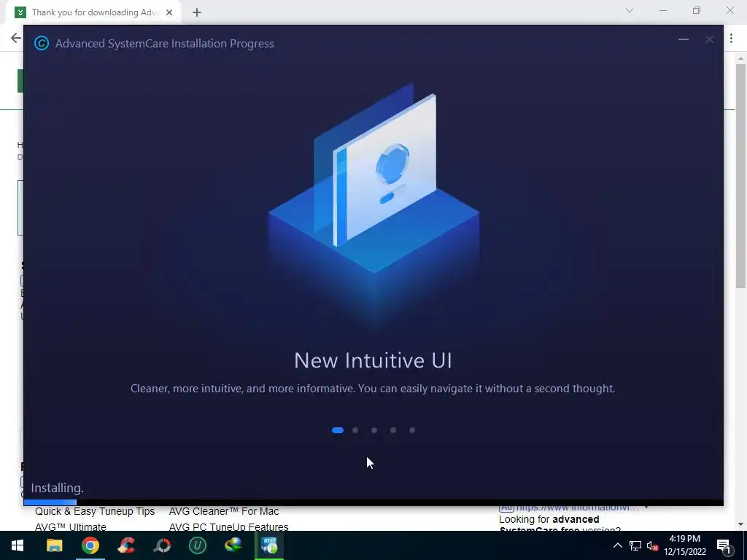Open the Windows Start menu
The width and height of the screenshot is (747, 560).
coord(18,545)
